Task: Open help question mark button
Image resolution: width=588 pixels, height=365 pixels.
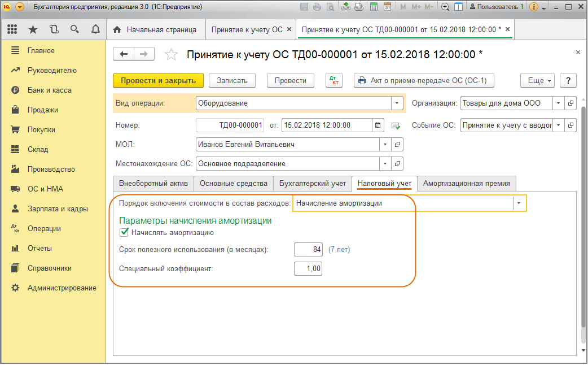Action: tap(568, 80)
